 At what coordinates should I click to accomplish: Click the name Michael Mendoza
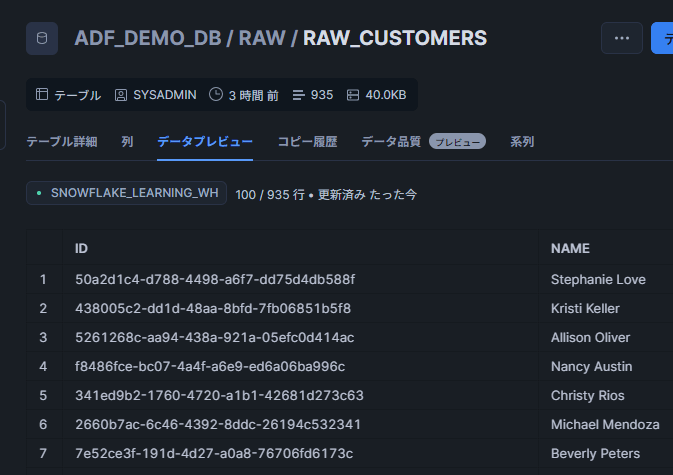coord(605,424)
